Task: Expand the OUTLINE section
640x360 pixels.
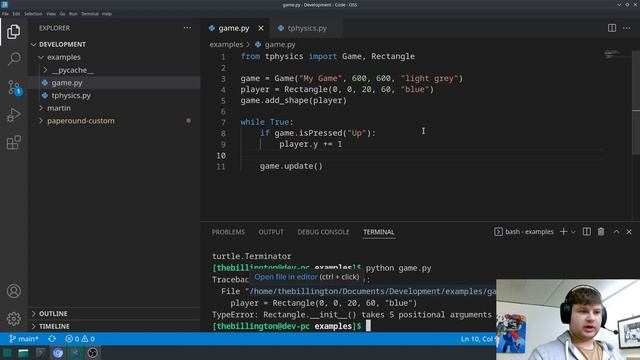Action: (x=53, y=313)
